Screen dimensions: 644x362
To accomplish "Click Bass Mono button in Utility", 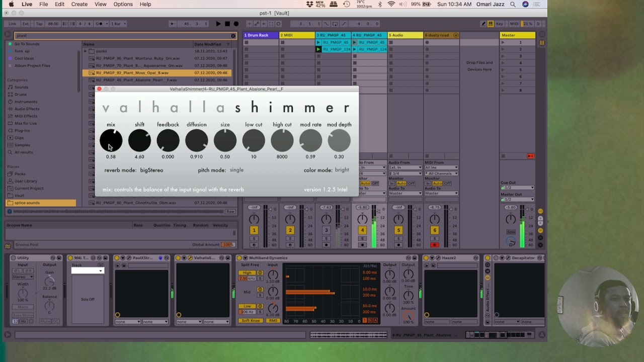I will (23, 315).
